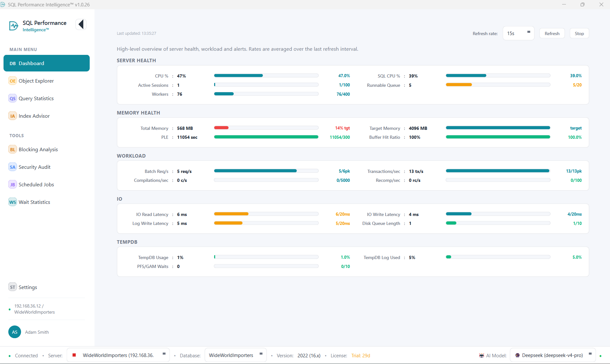Screen dimensions: 610x364
Task: Click the Deepseek model logo icon
Action: pos(517,355)
